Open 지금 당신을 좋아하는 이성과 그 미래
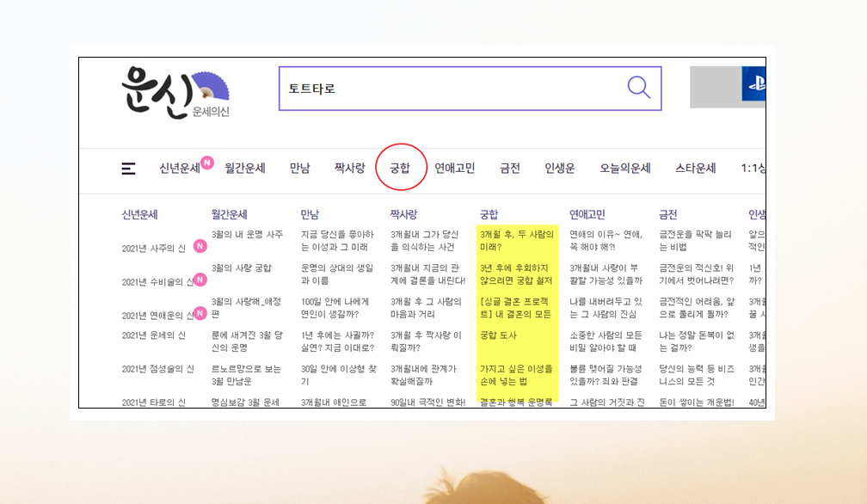Viewport: 867px width, 504px height. pos(337,241)
